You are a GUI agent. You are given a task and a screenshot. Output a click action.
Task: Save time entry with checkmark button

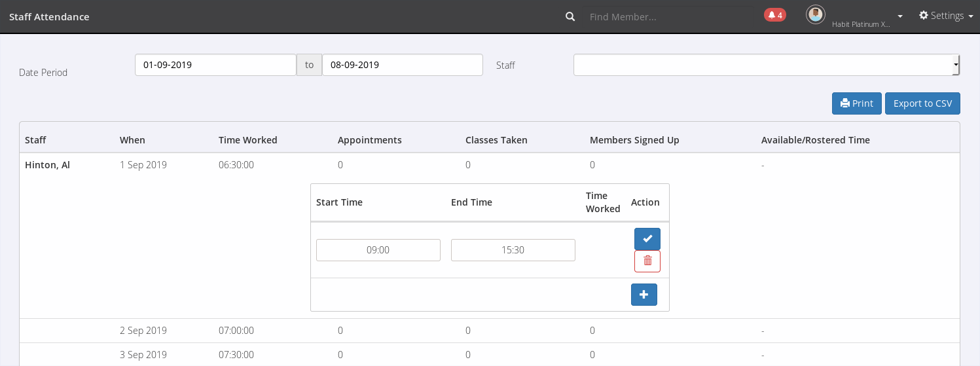pyautogui.click(x=647, y=239)
